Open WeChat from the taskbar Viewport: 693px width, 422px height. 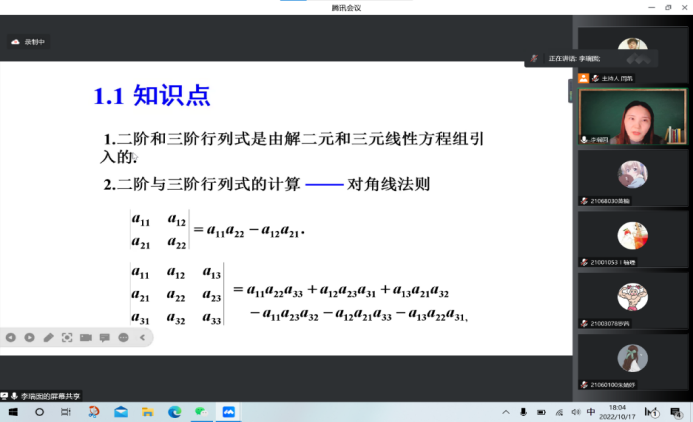[x=201, y=412]
